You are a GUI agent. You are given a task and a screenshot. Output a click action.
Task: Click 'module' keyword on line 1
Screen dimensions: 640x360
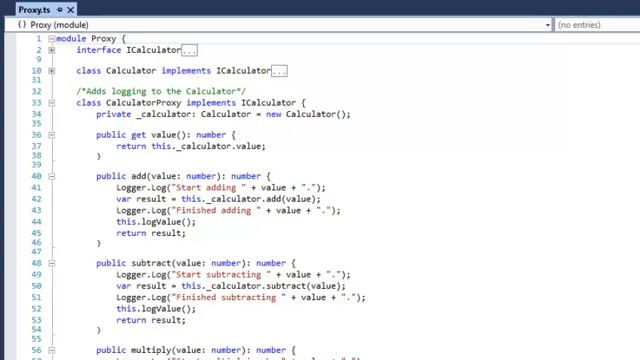pyautogui.click(x=71, y=38)
